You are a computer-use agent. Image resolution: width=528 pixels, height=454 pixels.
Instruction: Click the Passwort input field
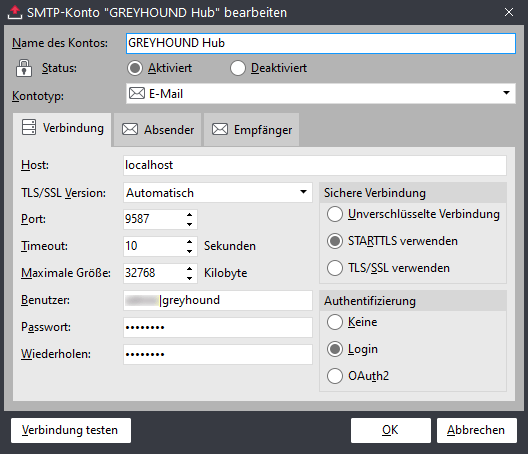click(x=218, y=327)
